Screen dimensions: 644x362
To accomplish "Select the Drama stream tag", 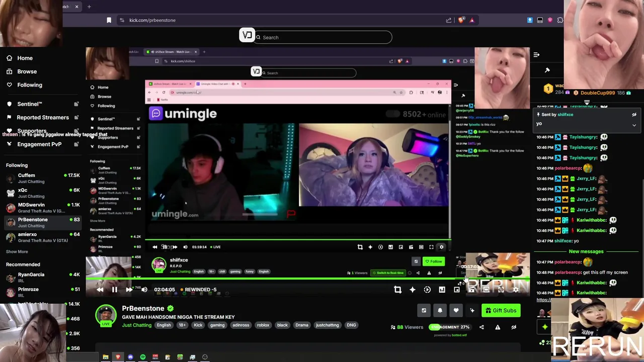I will point(302,325).
